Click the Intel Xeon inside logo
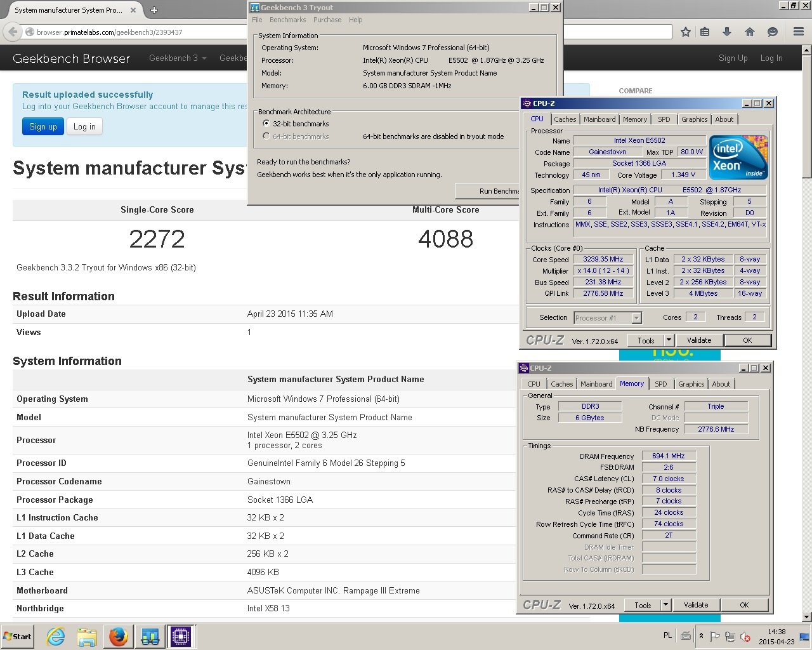The height and width of the screenshot is (650, 812). 738,157
